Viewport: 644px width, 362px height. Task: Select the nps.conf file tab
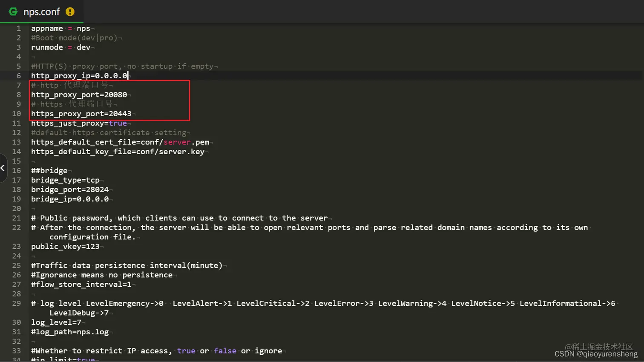click(42, 11)
